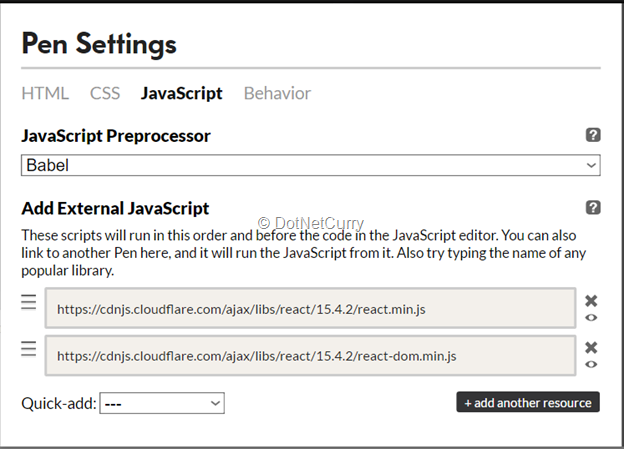This screenshot has height=449, width=624.
Task: Remove the react-dom.min.js resource
Action: point(591,347)
